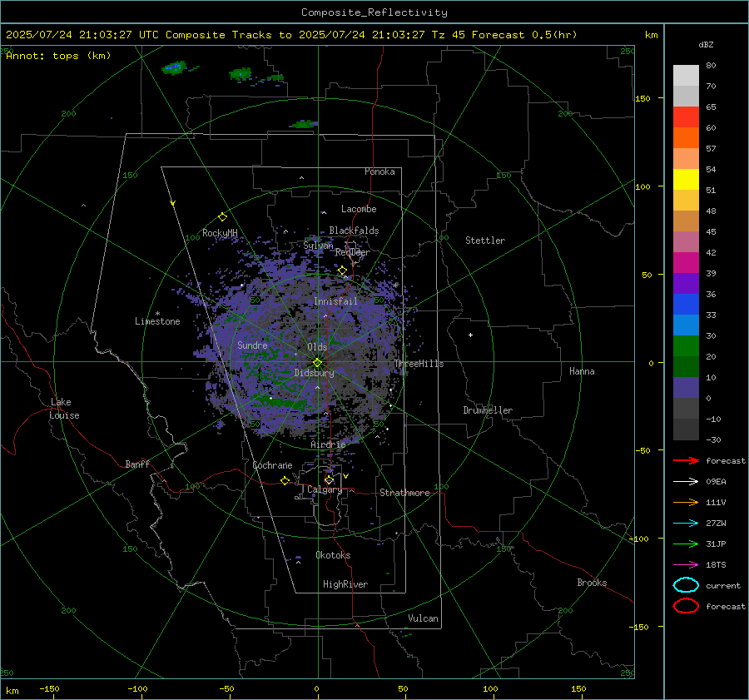Click white plus marker east of ThreeHills
749x700 pixels.
coord(470,335)
